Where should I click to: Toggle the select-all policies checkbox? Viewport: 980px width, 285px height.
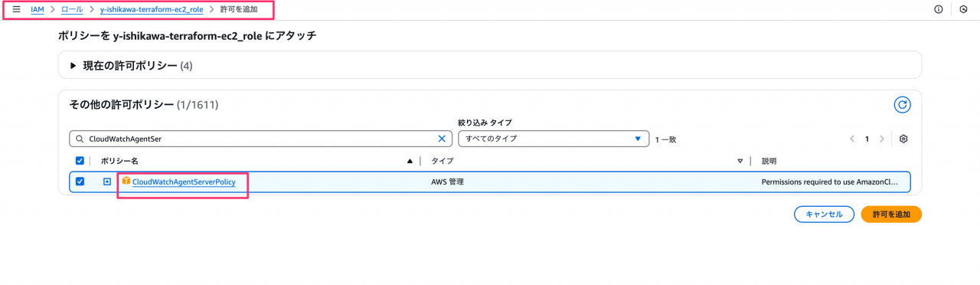pyautogui.click(x=80, y=161)
